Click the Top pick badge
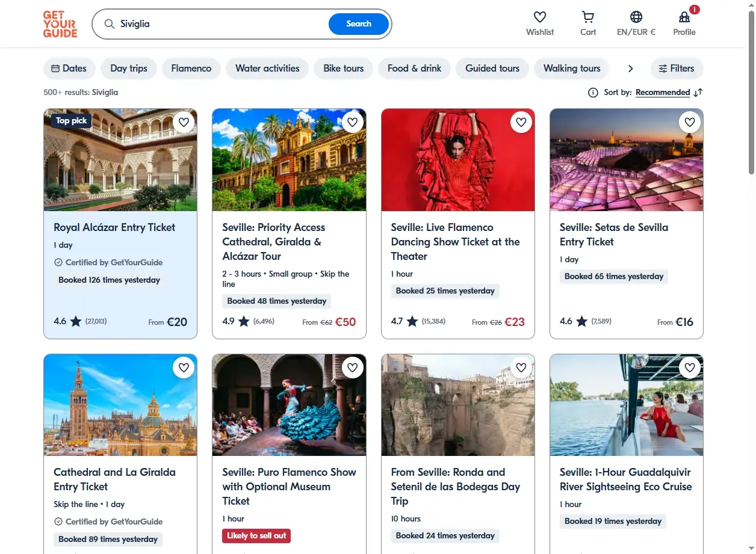 point(71,120)
